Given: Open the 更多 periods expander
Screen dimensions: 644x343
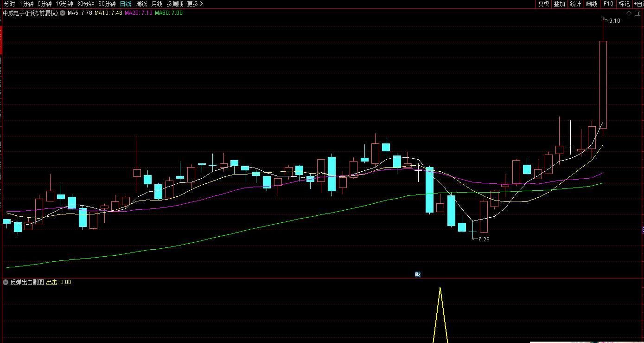Looking at the screenshot, I should [195, 4].
